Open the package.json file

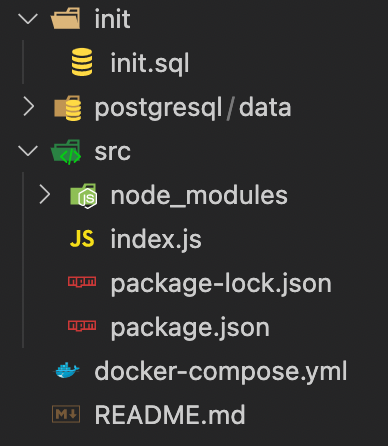click(x=190, y=328)
